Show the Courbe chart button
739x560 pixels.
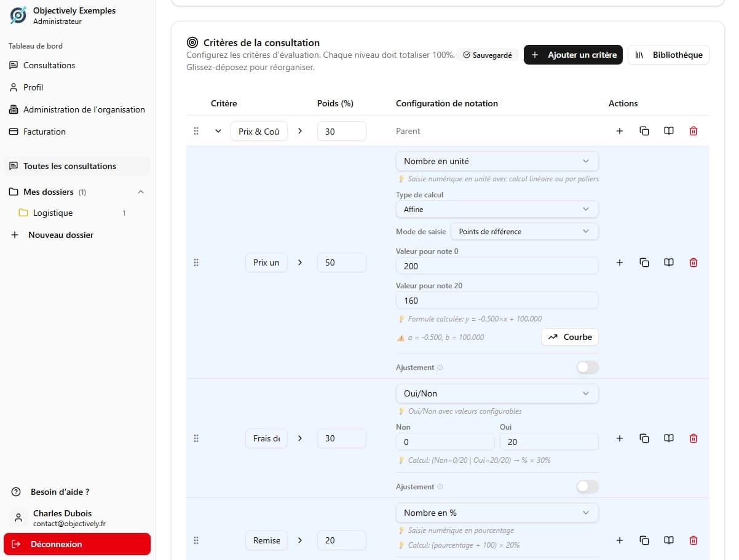(569, 337)
